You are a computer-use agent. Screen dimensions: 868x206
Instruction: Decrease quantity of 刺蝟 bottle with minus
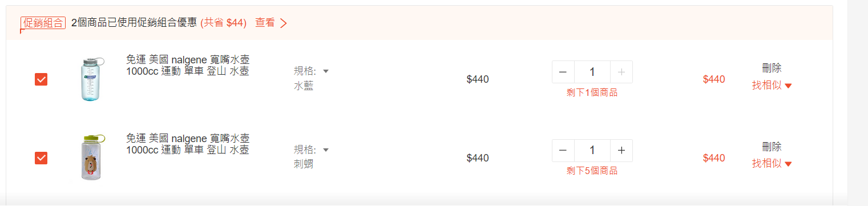(x=563, y=151)
